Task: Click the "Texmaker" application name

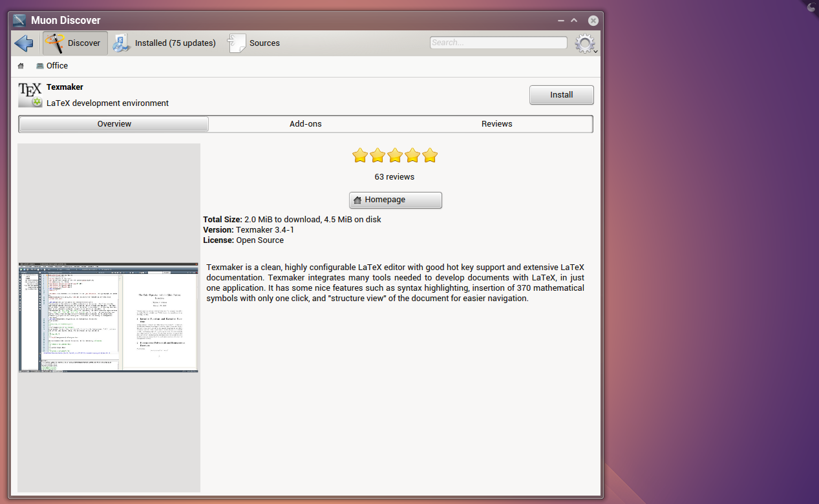Action: pos(65,87)
